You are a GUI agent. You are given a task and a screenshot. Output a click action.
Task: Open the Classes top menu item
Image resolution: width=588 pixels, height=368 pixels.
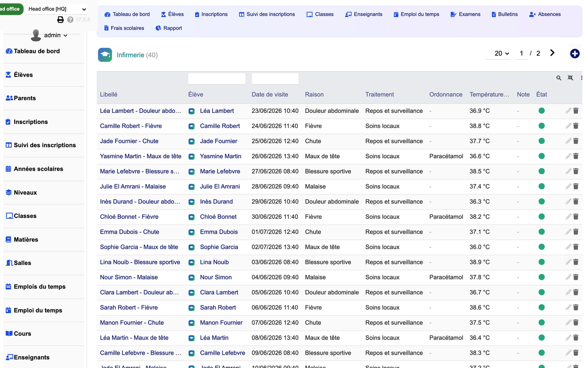(320, 14)
